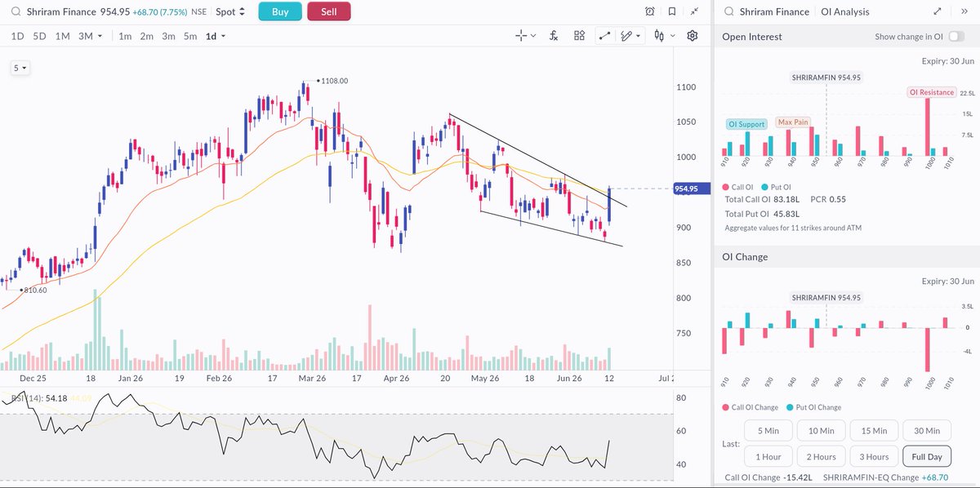Choose 10 Min OI change period
This screenshot has height=488, width=980.
tap(821, 431)
